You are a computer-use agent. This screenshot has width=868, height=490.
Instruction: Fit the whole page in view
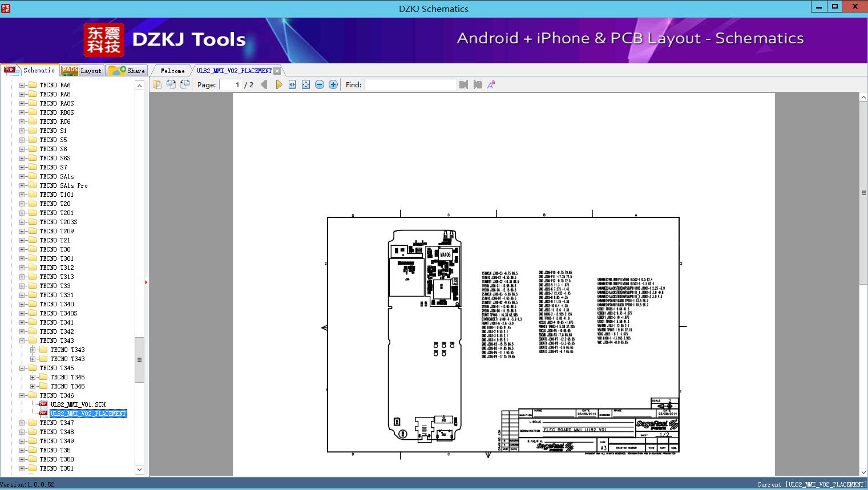coord(306,84)
